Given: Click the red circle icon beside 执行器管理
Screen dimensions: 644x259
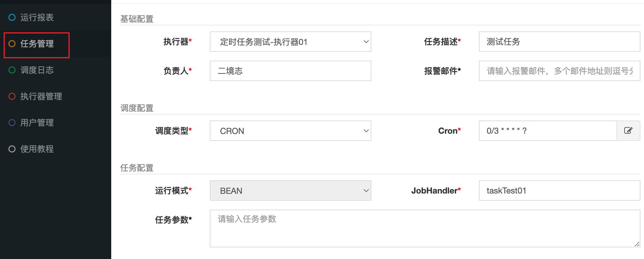Looking at the screenshot, I should [x=12, y=97].
